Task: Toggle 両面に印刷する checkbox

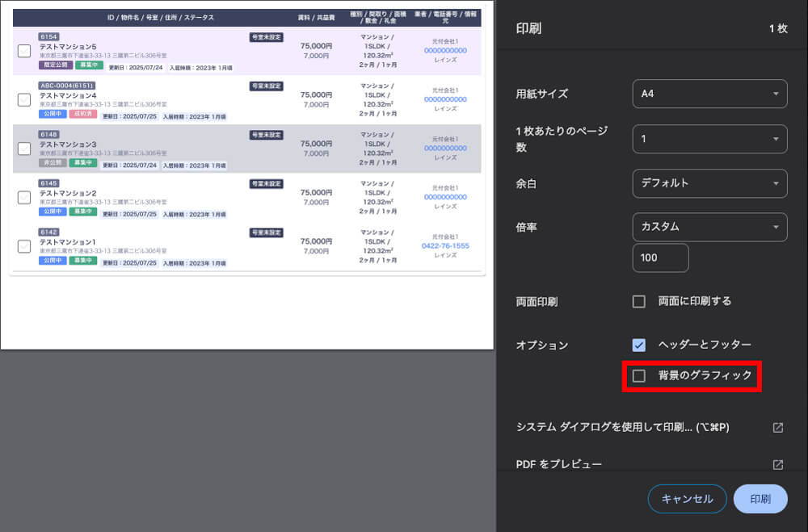Action: 639,301
